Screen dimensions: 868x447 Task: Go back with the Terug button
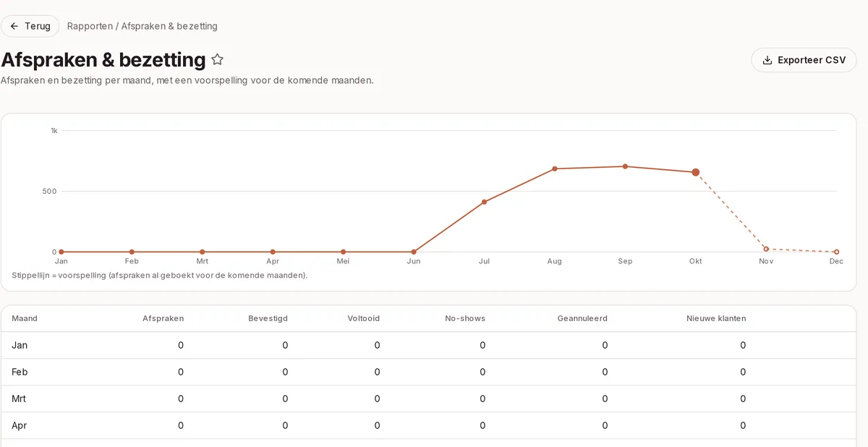point(30,26)
